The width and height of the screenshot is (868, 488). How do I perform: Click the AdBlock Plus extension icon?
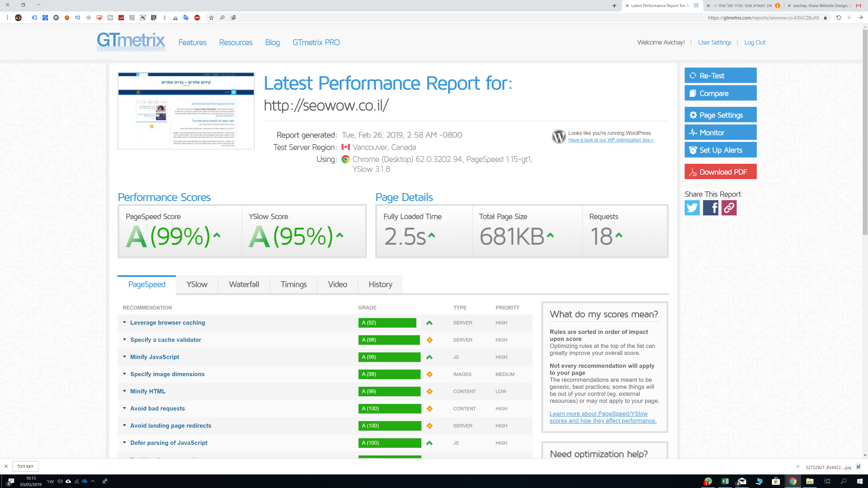[x=197, y=18]
